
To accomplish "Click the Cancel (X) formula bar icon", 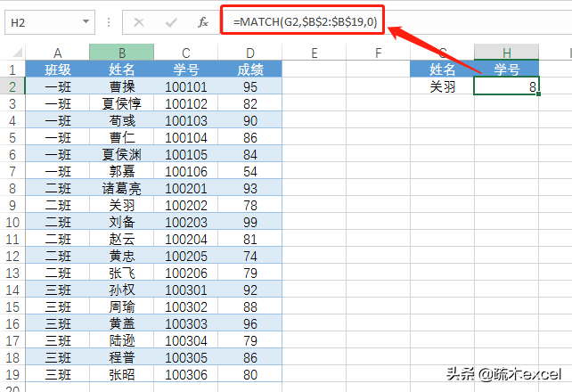I will (x=139, y=22).
